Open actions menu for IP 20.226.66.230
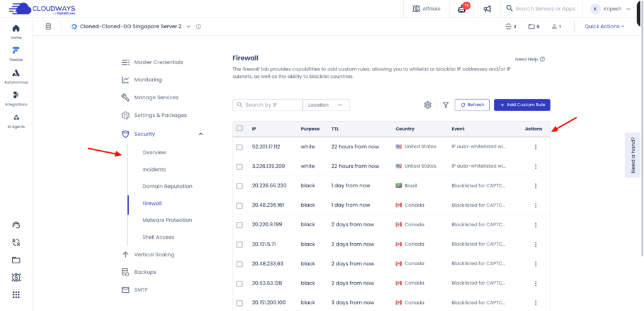644x311 pixels. 536,186
